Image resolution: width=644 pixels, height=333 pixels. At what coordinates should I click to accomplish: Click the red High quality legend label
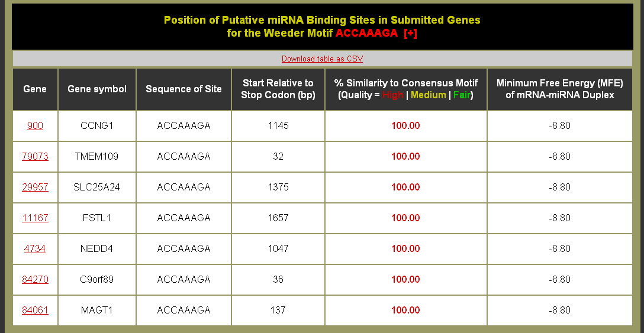393,95
